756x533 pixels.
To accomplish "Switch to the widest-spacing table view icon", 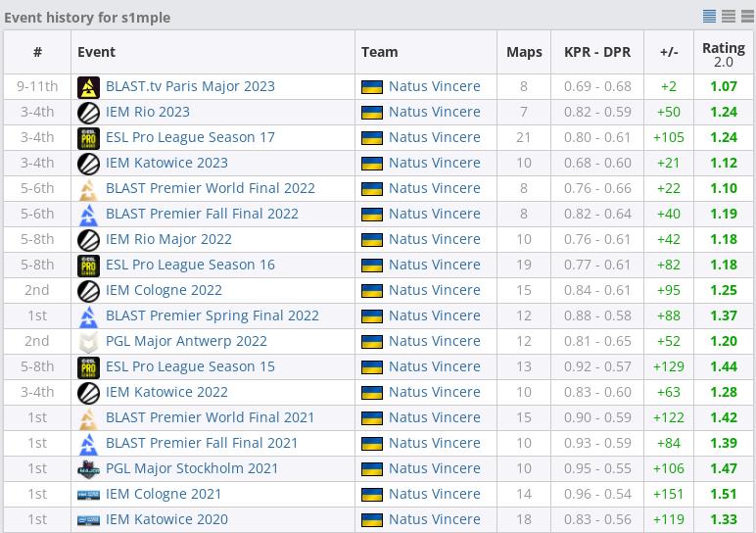I will (x=747, y=16).
